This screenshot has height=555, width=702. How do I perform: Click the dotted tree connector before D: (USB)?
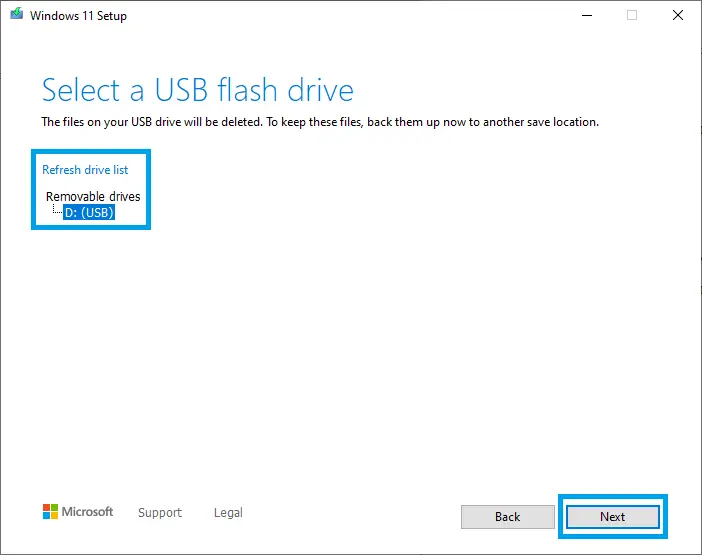[x=57, y=211]
